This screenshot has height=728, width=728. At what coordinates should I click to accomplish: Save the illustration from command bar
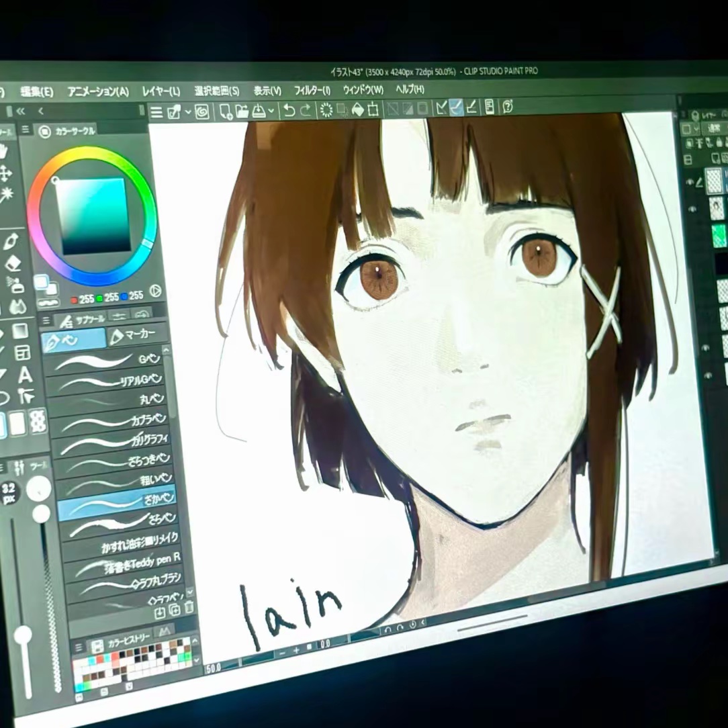[259, 111]
